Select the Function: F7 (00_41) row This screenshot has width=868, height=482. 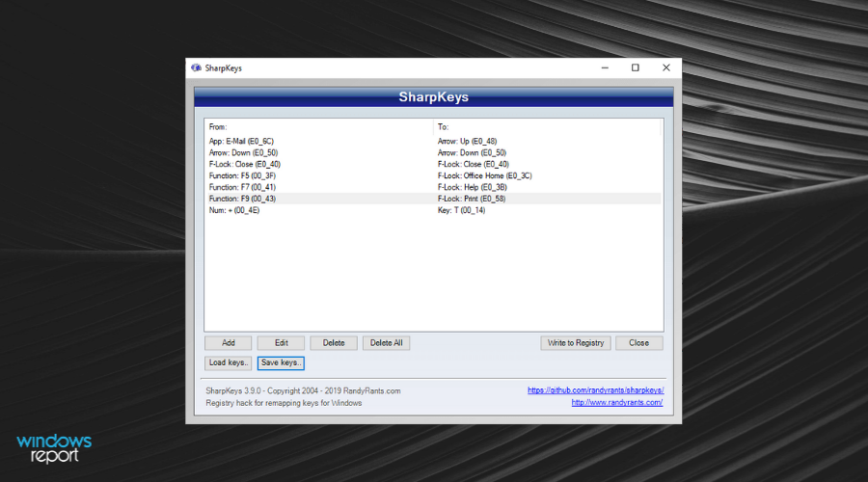tap(433, 188)
